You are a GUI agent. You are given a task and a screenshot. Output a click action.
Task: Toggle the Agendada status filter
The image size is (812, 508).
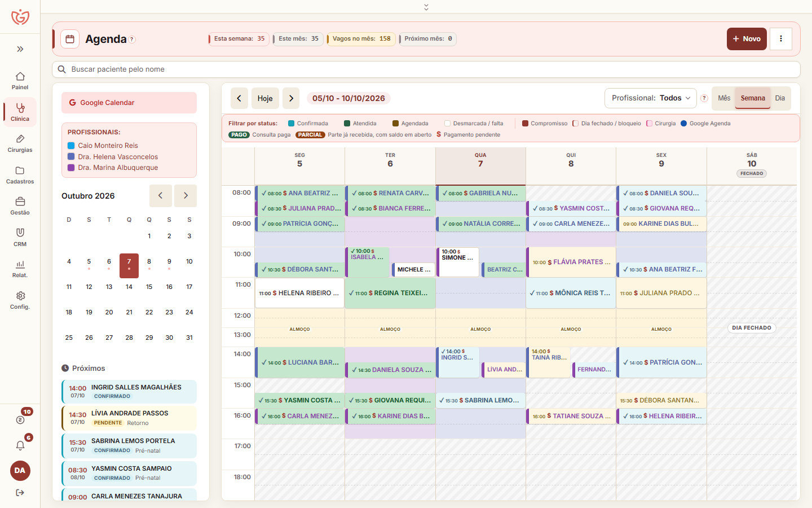(x=411, y=124)
